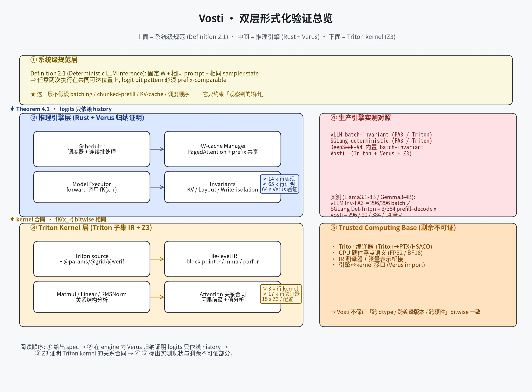The width and height of the screenshot is (532, 392).
Task: Click the subtitle 上面 = 系统级规范 line
Action: click(x=266, y=37)
